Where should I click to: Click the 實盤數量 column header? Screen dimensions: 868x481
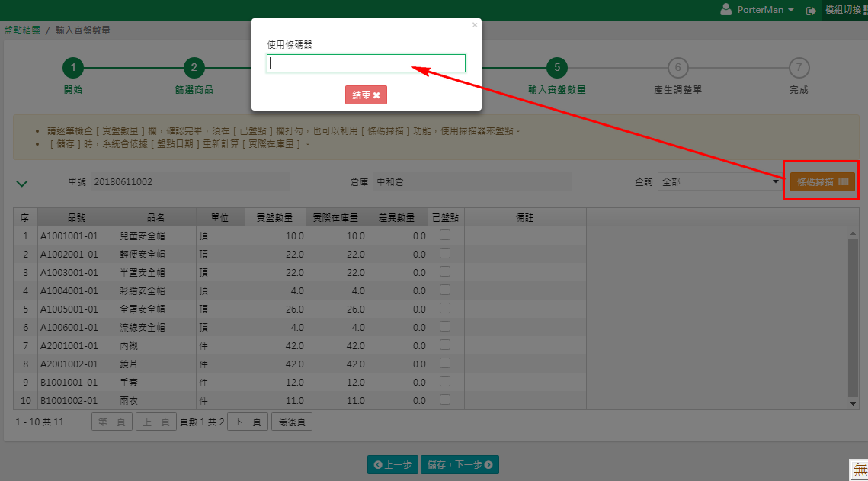pyautogui.click(x=275, y=217)
